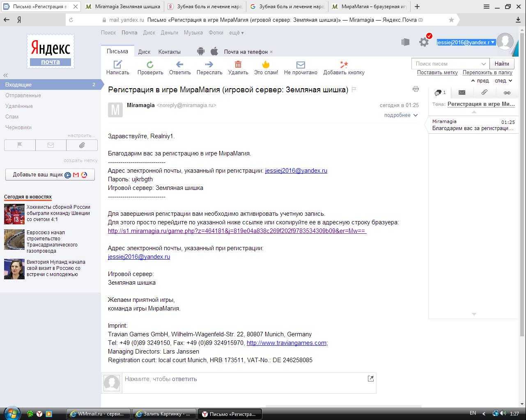Image resolution: width=526 pixels, height=420 pixels.
Task: Collapse the left sidebar arrows
Action: [x=6, y=75]
